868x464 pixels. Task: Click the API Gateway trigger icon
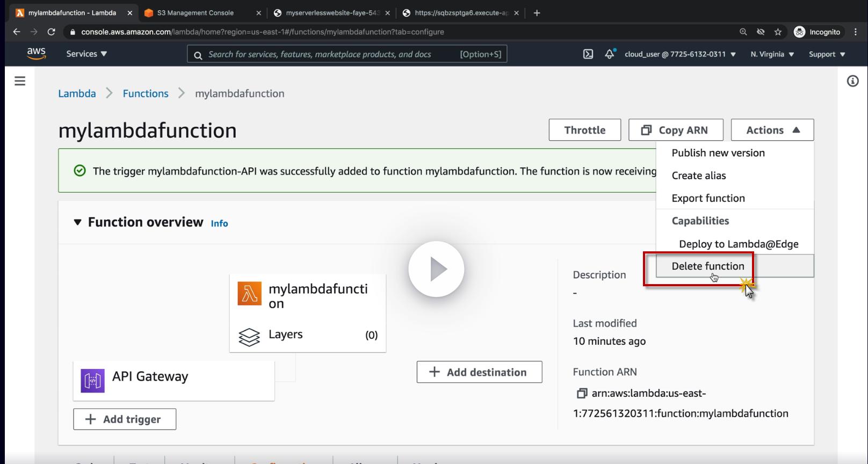click(x=92, y=381)
